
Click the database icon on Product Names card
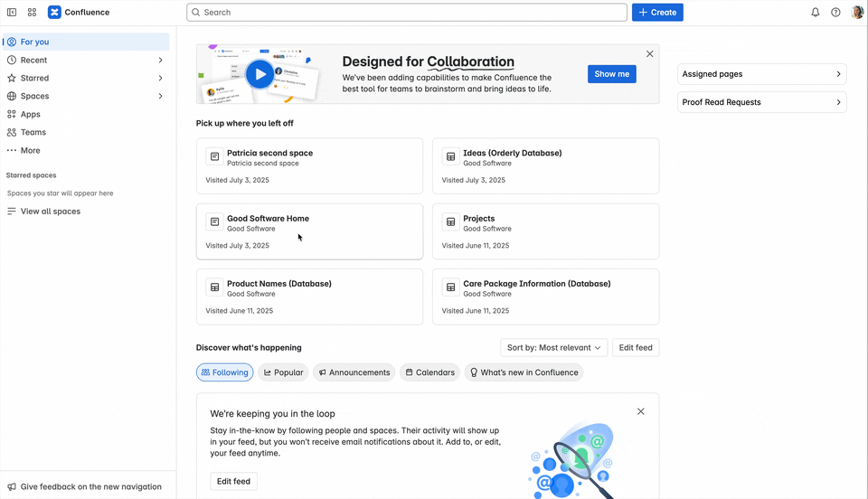tap(215, 287)
